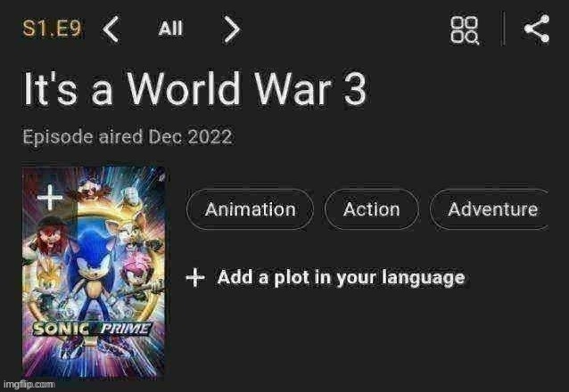The image size is (569, 392).
Task: Select the Action genre chip
Action: [372, 209]
